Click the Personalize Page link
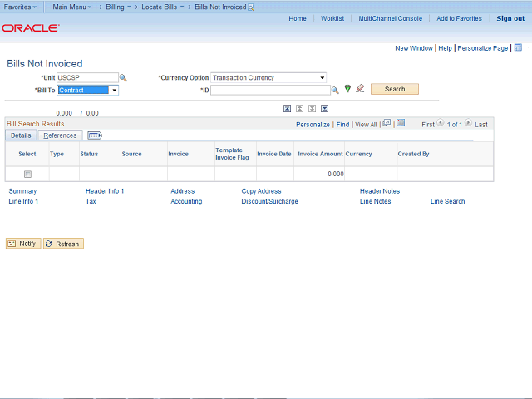This screenshot has height=399, width=532. pos(482,48)
